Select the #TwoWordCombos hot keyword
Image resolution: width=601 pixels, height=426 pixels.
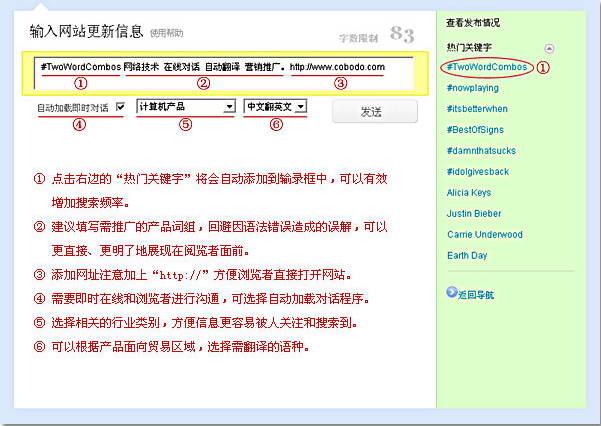click(x=487, y=67)
